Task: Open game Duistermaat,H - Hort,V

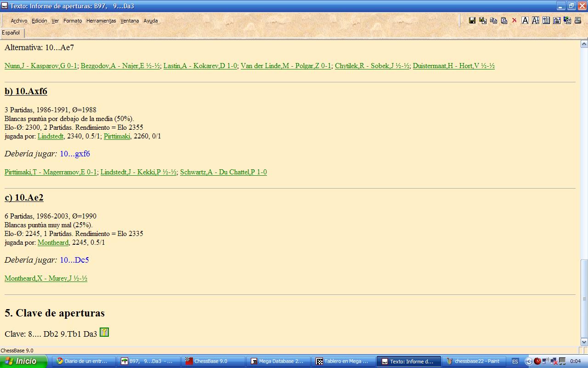Action: point(454,66)
